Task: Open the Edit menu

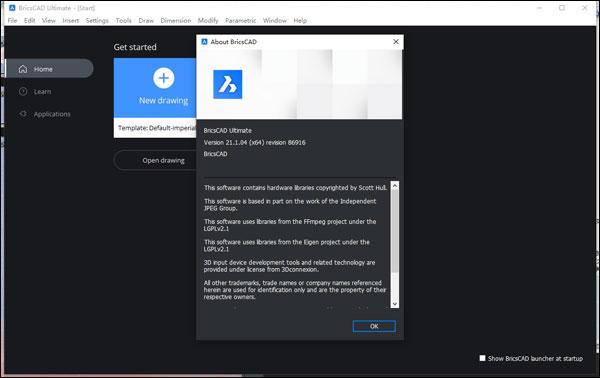Action: point(29,20)
